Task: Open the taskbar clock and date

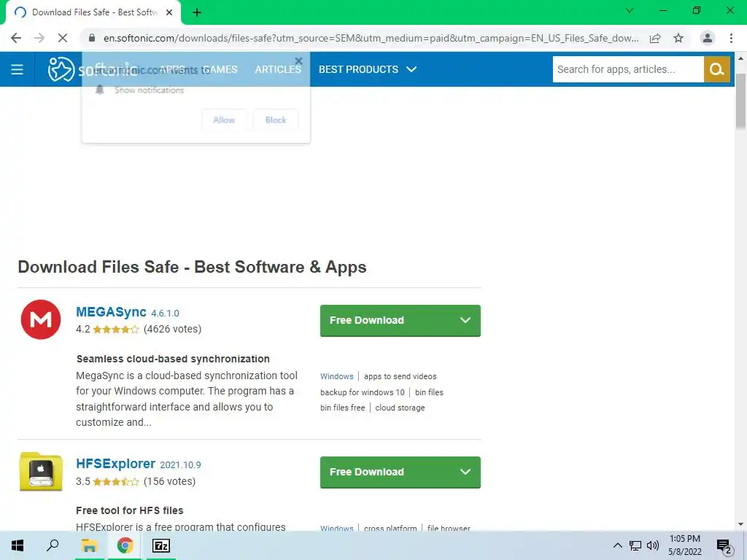Action: pyautogui.click(x=684, y=545)
